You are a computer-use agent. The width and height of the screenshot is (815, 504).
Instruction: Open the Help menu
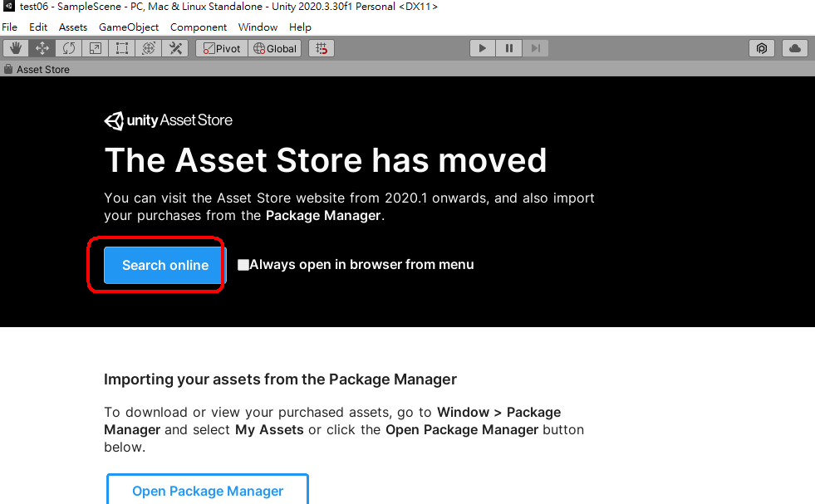[x=300, y=27]
